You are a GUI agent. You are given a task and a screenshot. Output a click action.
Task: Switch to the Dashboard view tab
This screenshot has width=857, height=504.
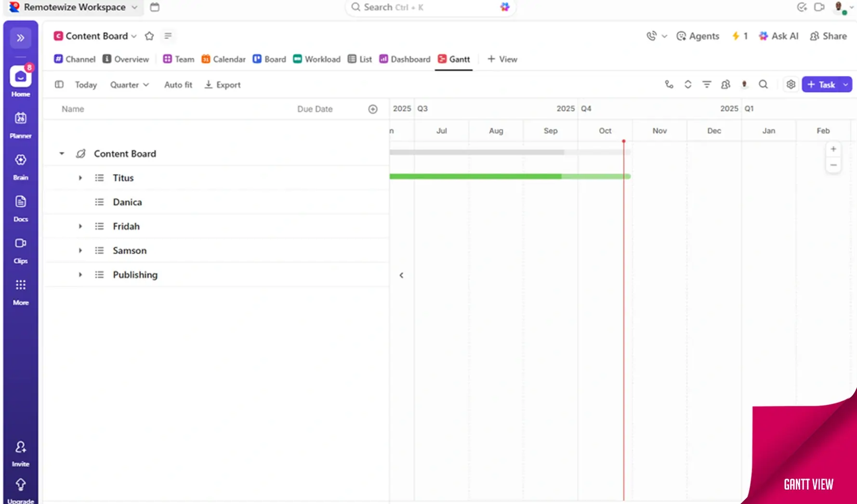[x=405, y=59]
